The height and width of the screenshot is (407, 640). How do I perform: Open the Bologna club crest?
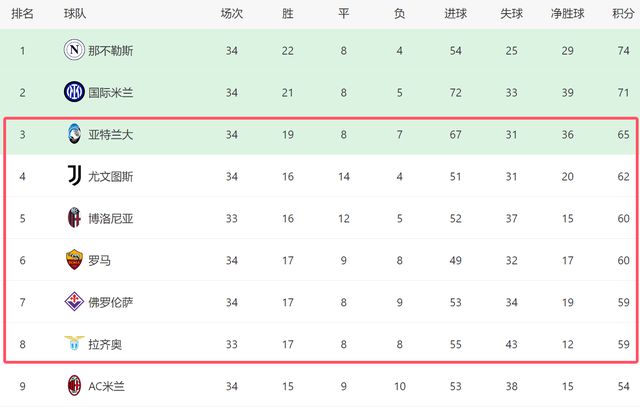(74, 218)
